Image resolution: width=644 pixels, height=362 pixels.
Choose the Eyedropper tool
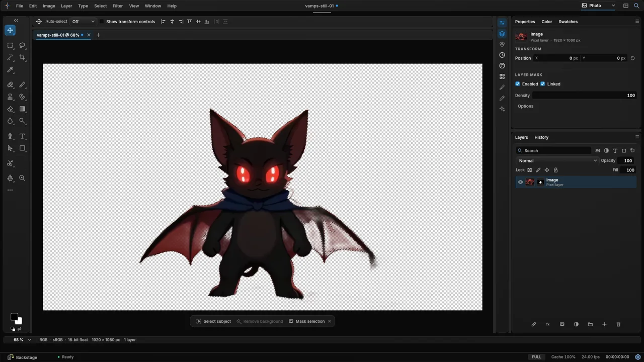click(x=10, y=69)
